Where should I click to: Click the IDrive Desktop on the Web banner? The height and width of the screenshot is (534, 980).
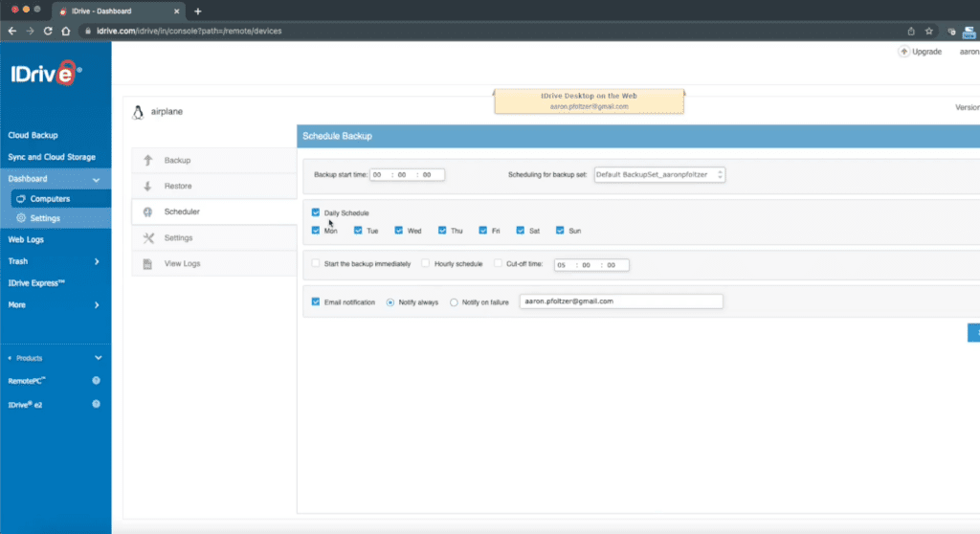[x=589, y=101]
